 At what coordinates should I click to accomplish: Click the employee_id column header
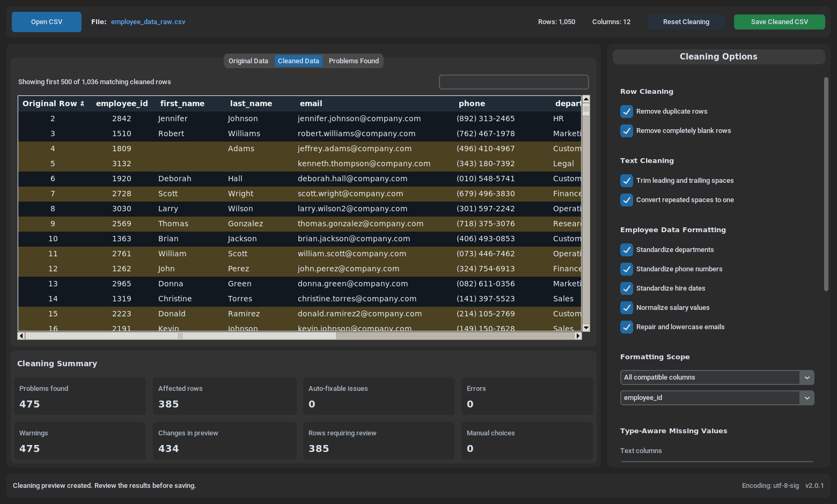coord(122,103)
